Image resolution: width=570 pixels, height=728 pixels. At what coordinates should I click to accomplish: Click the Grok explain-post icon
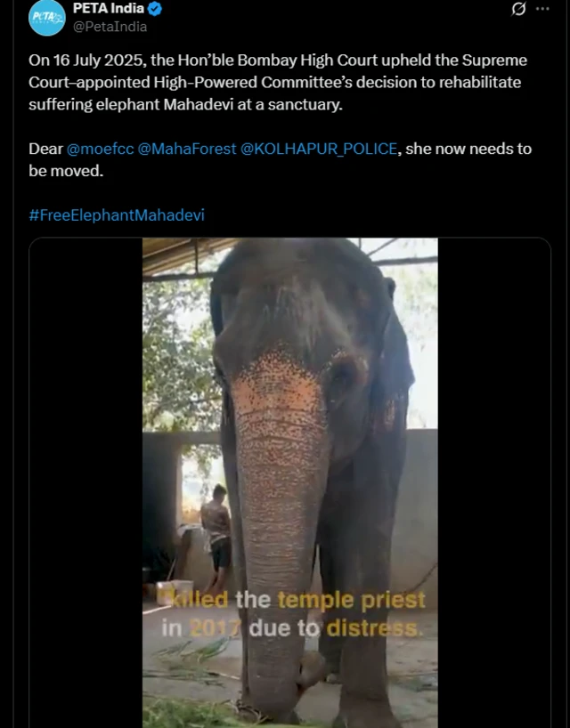[519, 9]
